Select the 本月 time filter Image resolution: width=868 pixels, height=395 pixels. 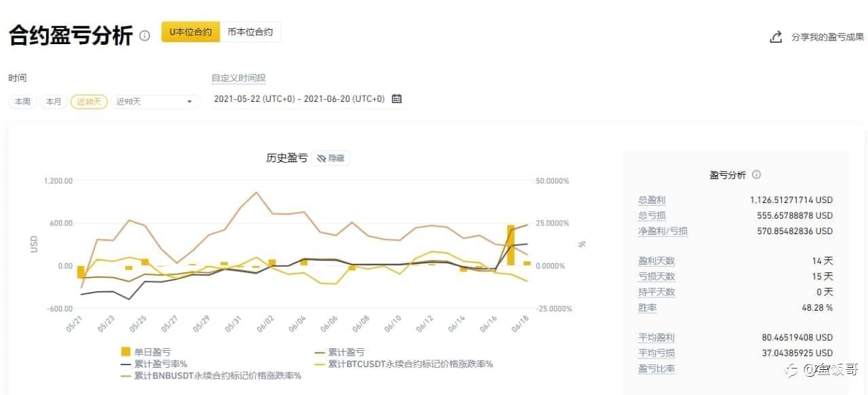54,102
